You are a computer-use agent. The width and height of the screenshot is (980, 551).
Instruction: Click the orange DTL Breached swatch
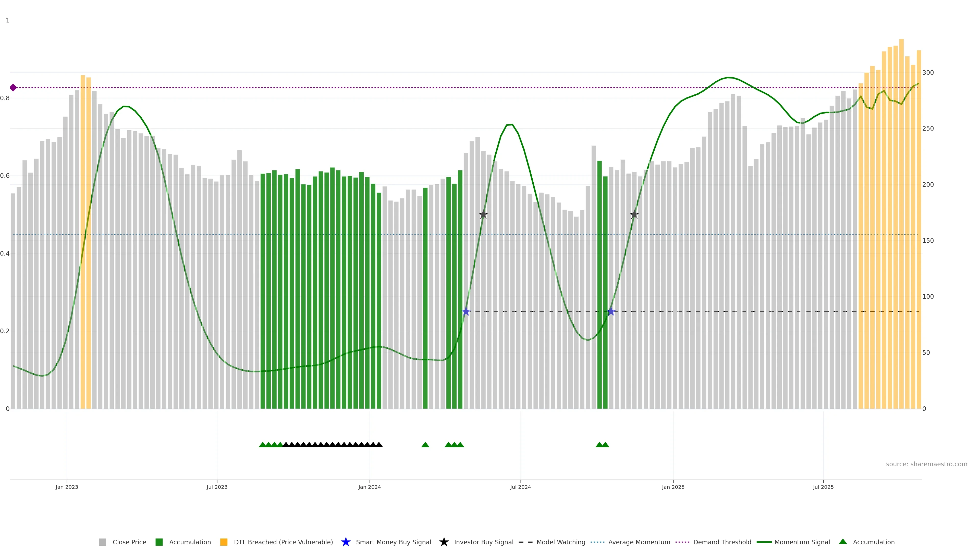224,542
